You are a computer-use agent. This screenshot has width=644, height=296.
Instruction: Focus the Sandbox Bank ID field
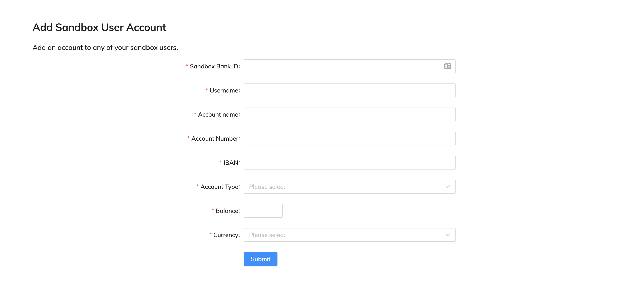tap(350, 66)
